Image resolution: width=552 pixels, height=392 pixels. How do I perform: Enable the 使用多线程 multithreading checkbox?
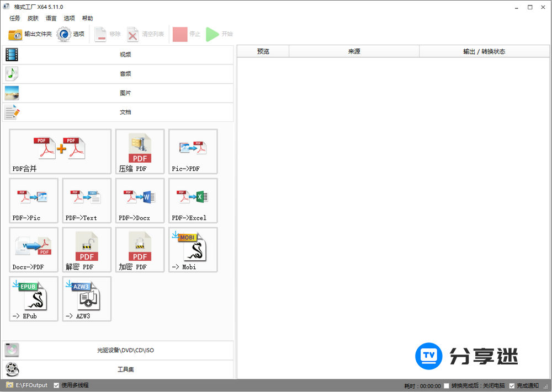(x=56, y=385)
